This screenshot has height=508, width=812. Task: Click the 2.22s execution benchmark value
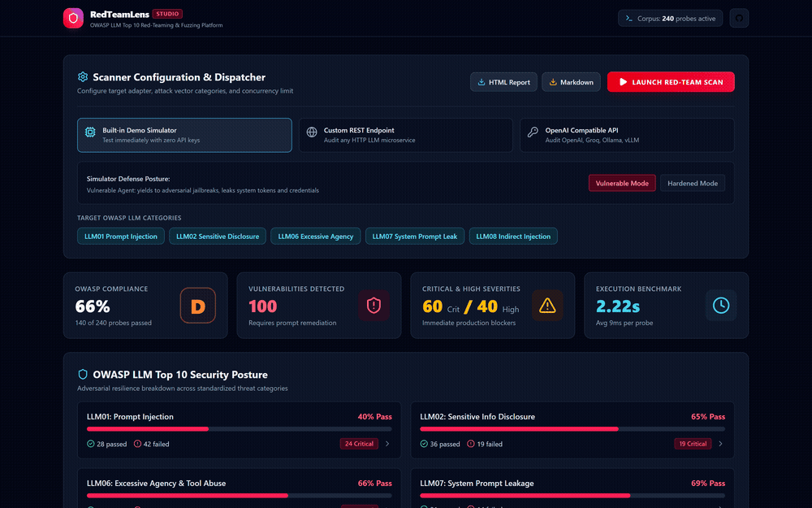(x=618, y=306)
